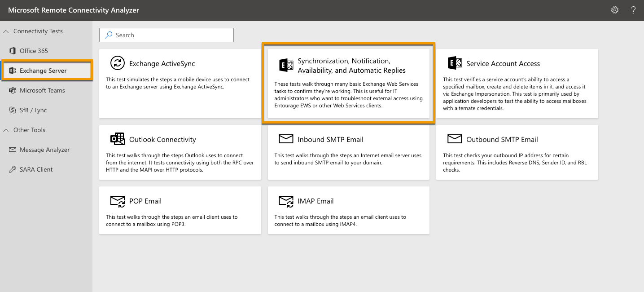Click text 'Entourage EWS or other Web Services clients'

328,106
